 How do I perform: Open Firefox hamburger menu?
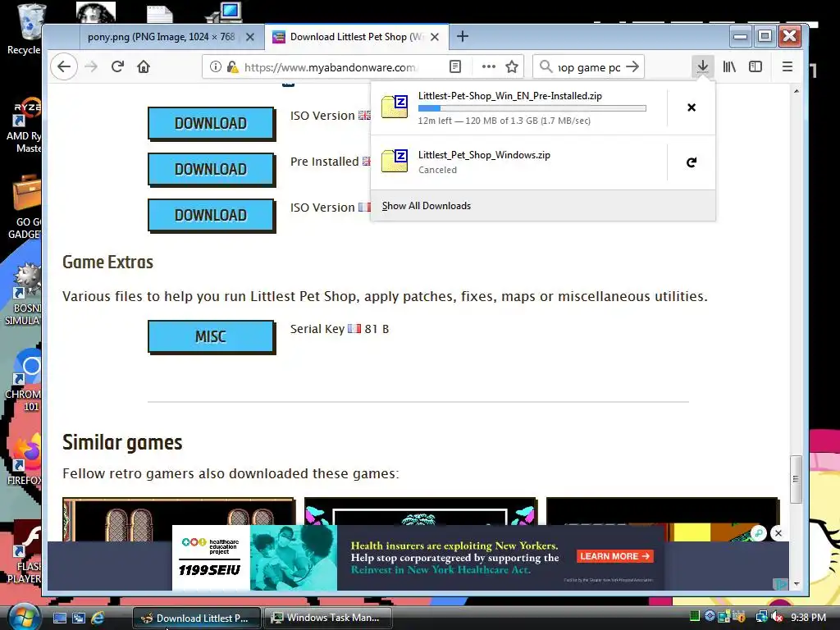point(787,67)
